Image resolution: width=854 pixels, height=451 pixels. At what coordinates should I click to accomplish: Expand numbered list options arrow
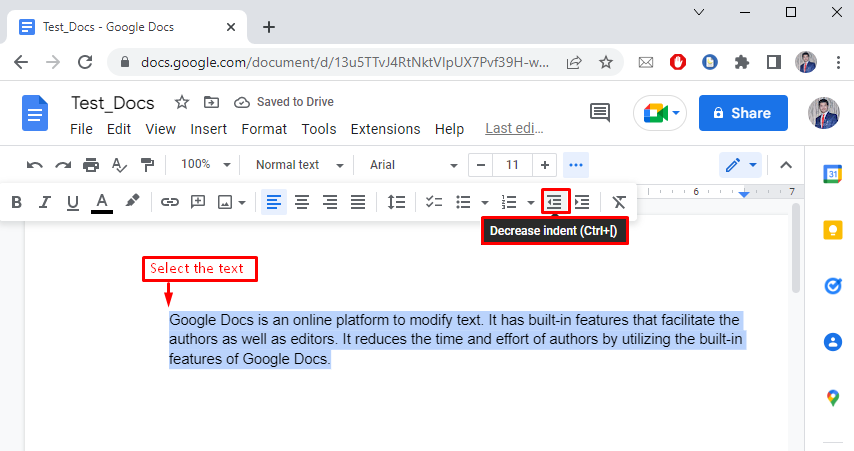pos(530,203)
